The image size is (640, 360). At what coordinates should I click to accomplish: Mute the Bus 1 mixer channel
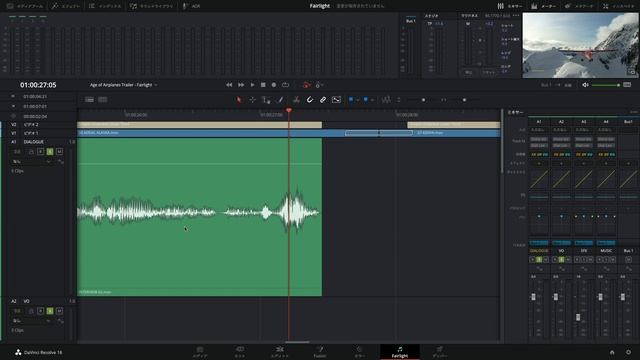tap(629, 260)
